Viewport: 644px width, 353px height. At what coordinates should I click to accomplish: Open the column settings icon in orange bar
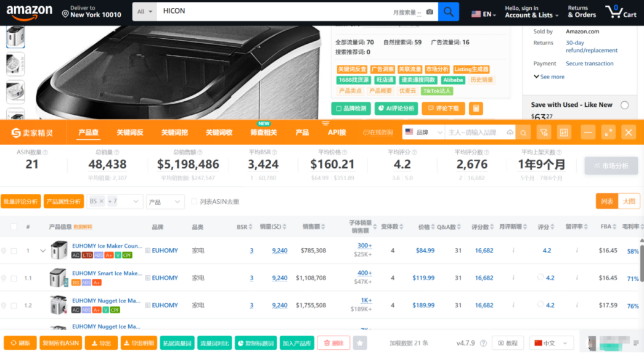(x=564, y=133)
